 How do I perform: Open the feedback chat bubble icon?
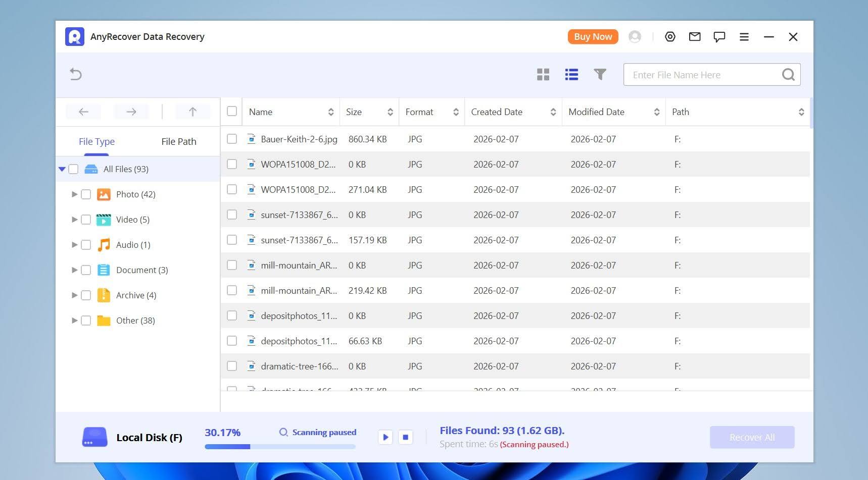click(x=719, y=37)
